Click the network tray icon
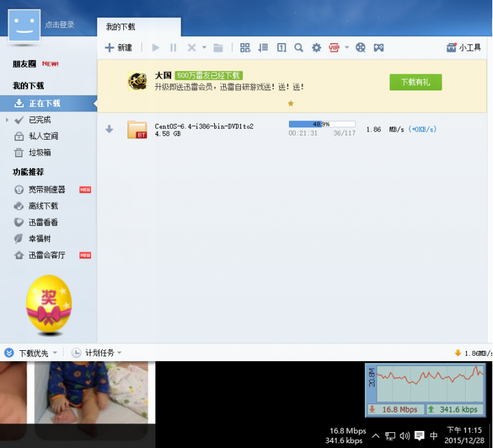Image resolution: width=493 pixels, height=448 pixels. coord(390,436)
